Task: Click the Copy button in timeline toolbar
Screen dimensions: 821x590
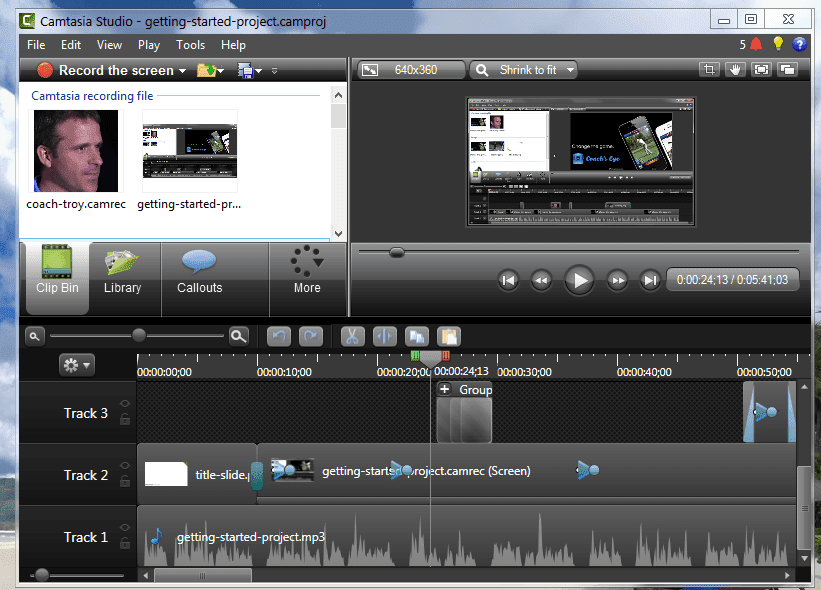Action: [417, 337]
